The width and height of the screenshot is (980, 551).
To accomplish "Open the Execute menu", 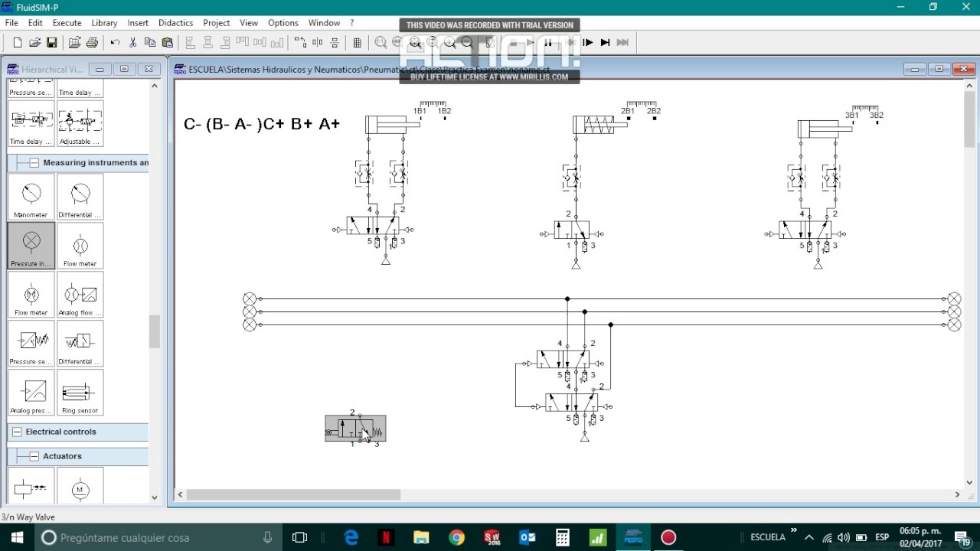I will [x=67, y=23].
